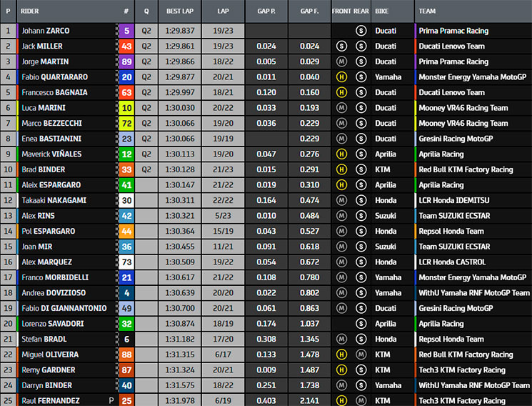This screenshot has height=406, width=532.
Task: Click the GAP F. column header
Action: (309, 11)
